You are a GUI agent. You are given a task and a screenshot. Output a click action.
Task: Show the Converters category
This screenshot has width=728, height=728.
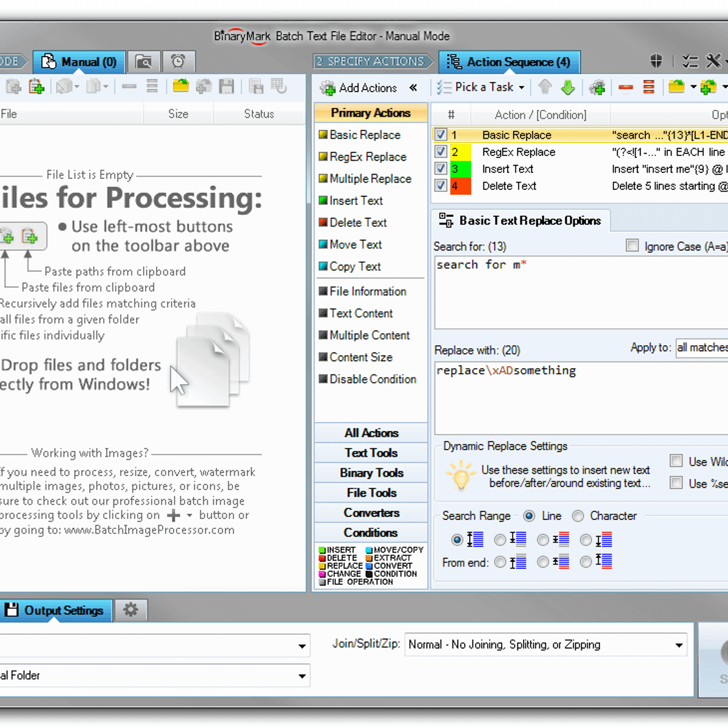371,513
